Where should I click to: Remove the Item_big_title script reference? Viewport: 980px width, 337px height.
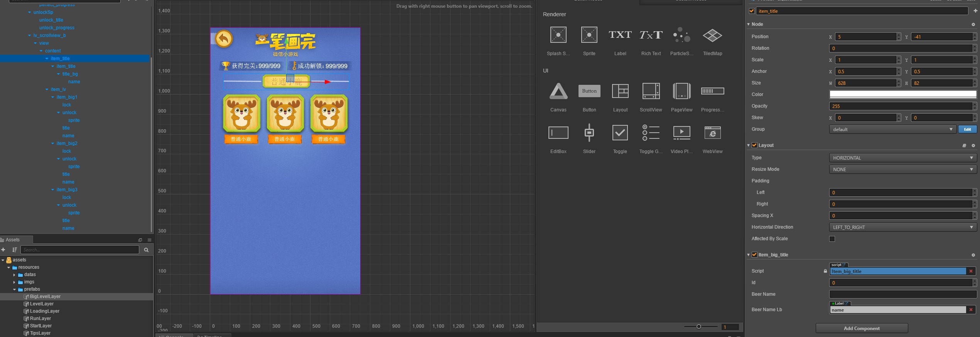[x=971, y=271]
